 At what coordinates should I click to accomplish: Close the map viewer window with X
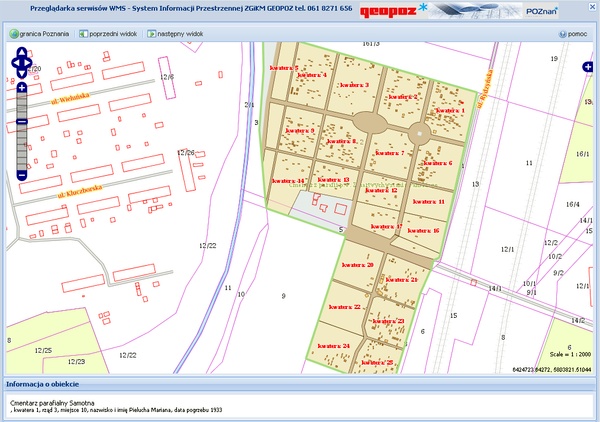[590, 7]
